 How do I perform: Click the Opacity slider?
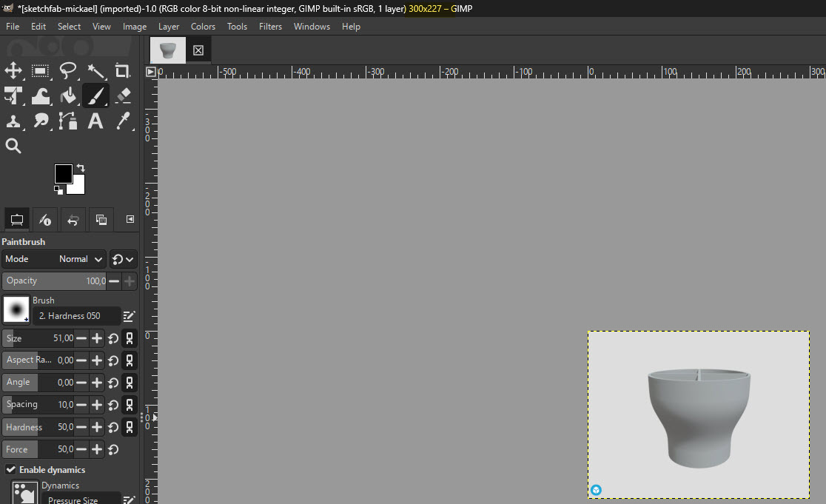54,280
